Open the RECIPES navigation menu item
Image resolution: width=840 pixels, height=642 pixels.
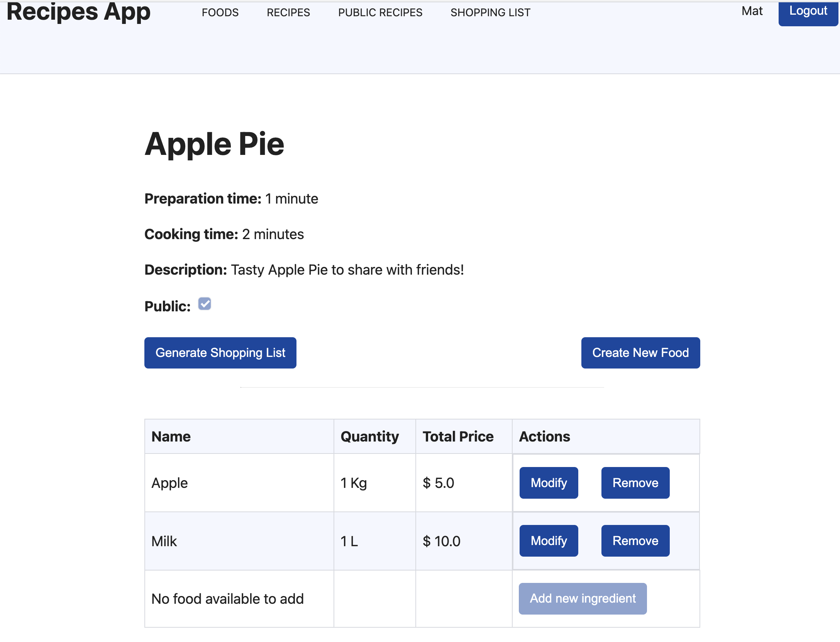(x=288, y=12)
